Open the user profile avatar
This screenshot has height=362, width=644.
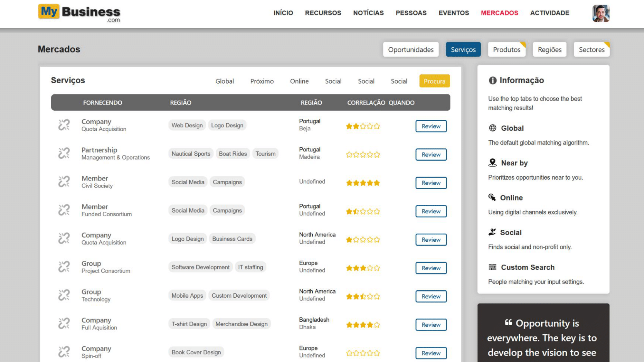coord(601,14)
